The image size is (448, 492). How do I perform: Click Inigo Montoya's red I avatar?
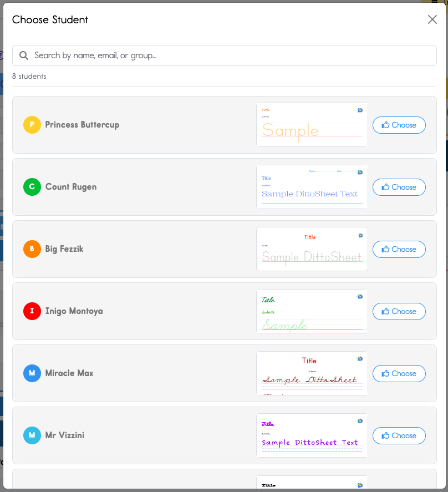pyautogui.click(x=32, y=311)
